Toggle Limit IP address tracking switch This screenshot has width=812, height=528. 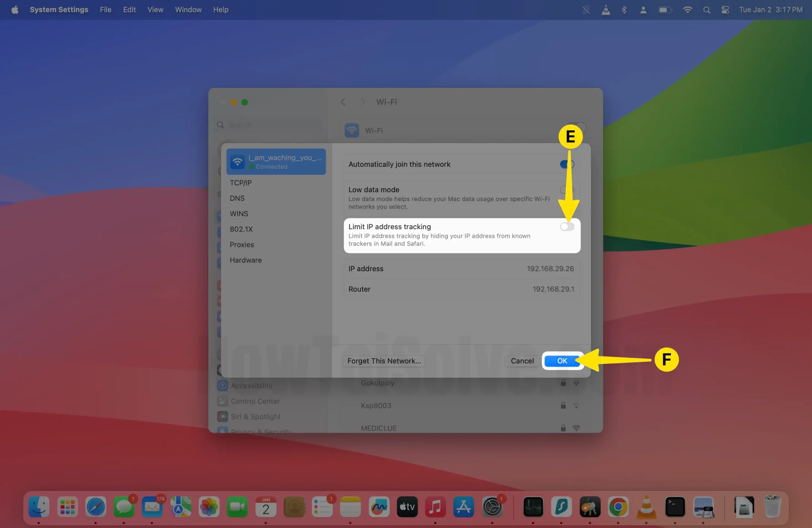[x=567, y=227]
